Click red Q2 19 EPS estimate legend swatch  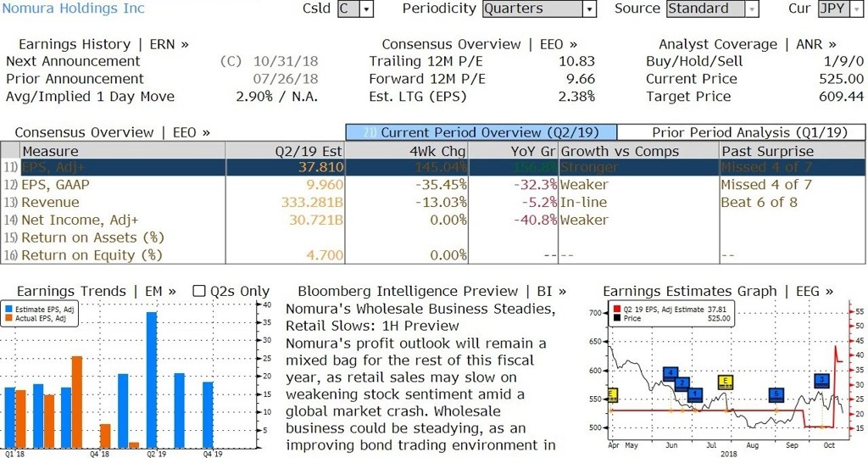pyautogui.click(x=617, y=310)
